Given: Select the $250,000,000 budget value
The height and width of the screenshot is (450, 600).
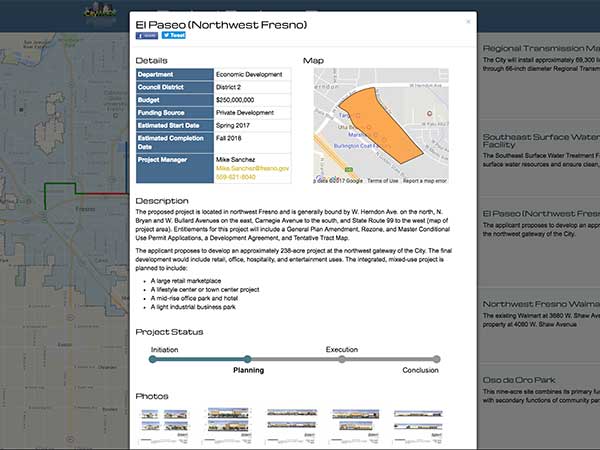Looking at the screenshot, I should pyautogui.click(x=235, y=100).
